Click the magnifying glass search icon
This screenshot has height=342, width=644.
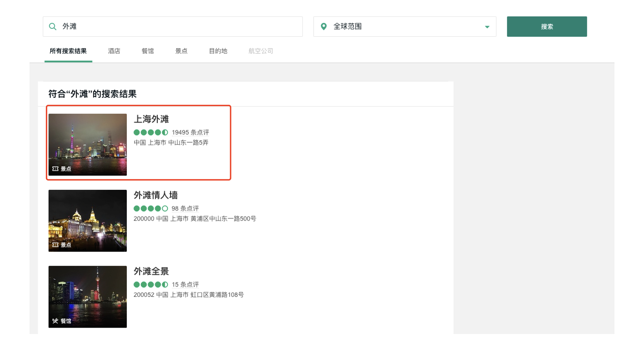point(53,26)
